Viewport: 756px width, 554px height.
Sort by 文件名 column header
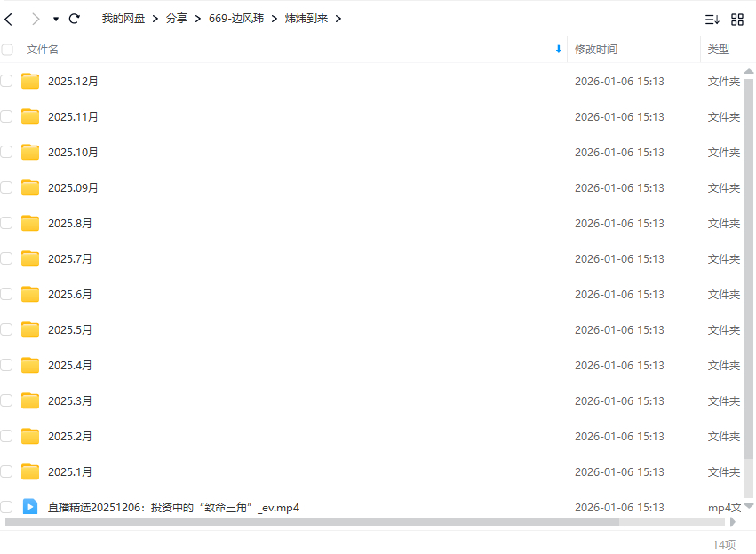pyautogui.click(x=43, y=50)
